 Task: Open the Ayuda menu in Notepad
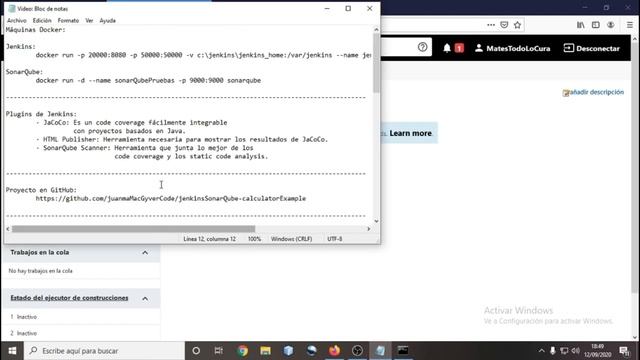(x=108, y=20)
